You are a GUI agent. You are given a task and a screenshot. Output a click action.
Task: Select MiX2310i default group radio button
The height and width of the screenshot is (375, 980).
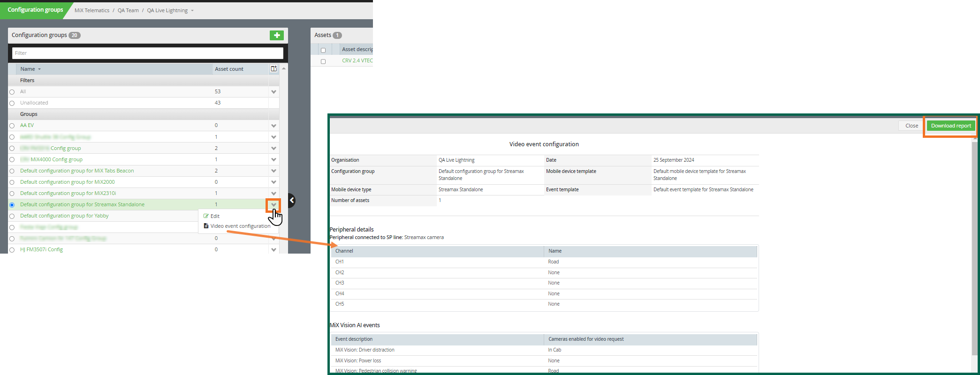(12, 194)
